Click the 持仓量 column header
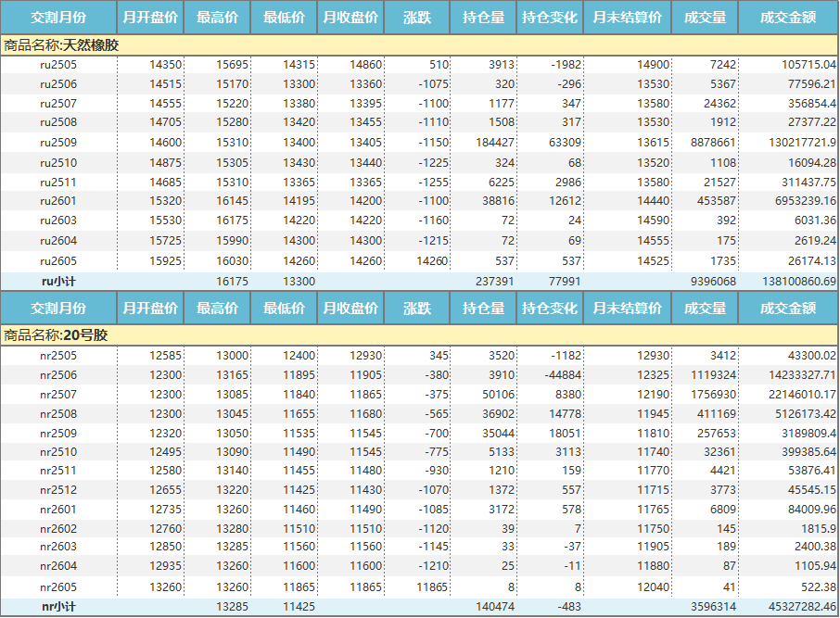Viewport: 840px width, 618px height. pyautogui.click(x=480, y=17)
